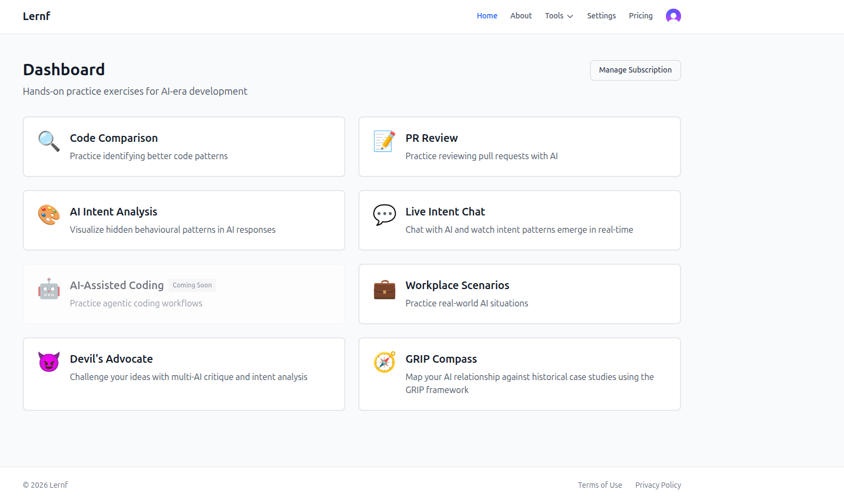Viewport: 844px width, 504px height.
Task: Open the About page
Action: pos(521,16)
